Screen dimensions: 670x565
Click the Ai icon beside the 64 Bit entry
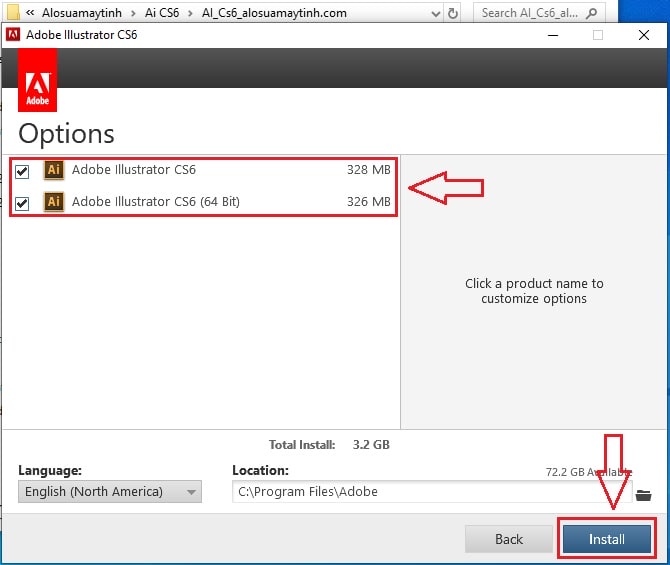pyautogui.click(x=54, y=201)
